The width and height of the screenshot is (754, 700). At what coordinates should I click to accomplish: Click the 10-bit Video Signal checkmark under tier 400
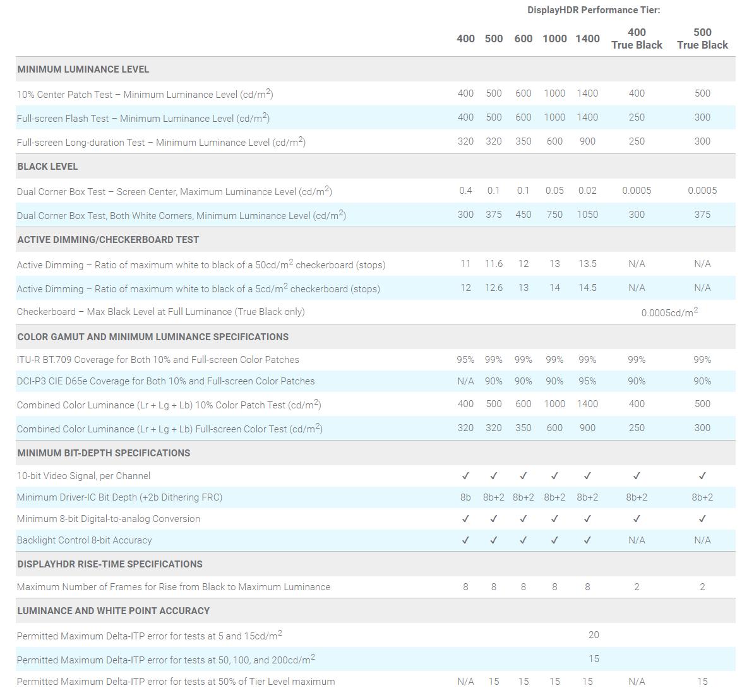point(465,476)
